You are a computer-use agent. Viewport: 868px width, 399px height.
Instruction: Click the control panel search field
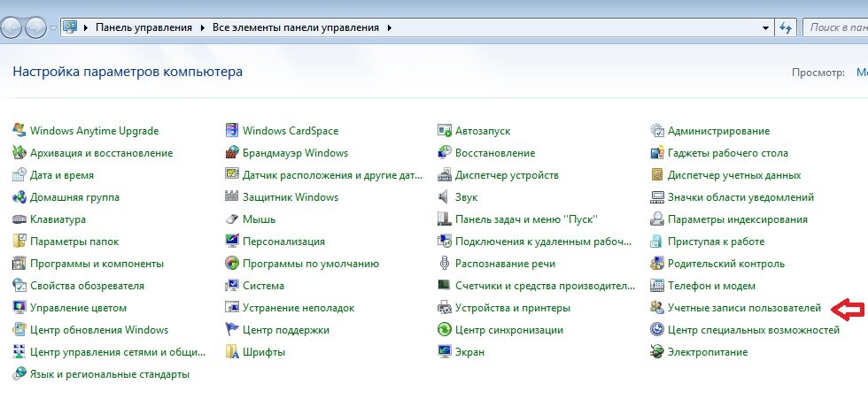click(834, 27)
